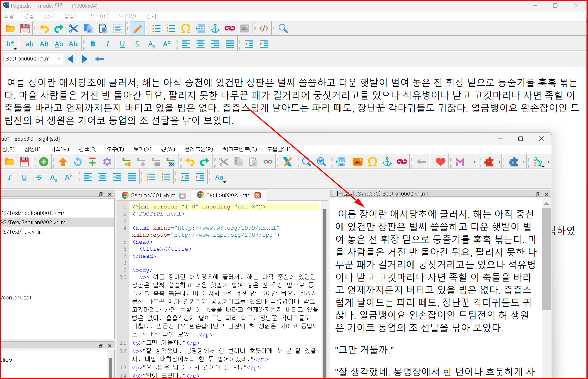Click the next file blue right arrow
This screenshot has height=379, width=588.
(x=85, y=59)
